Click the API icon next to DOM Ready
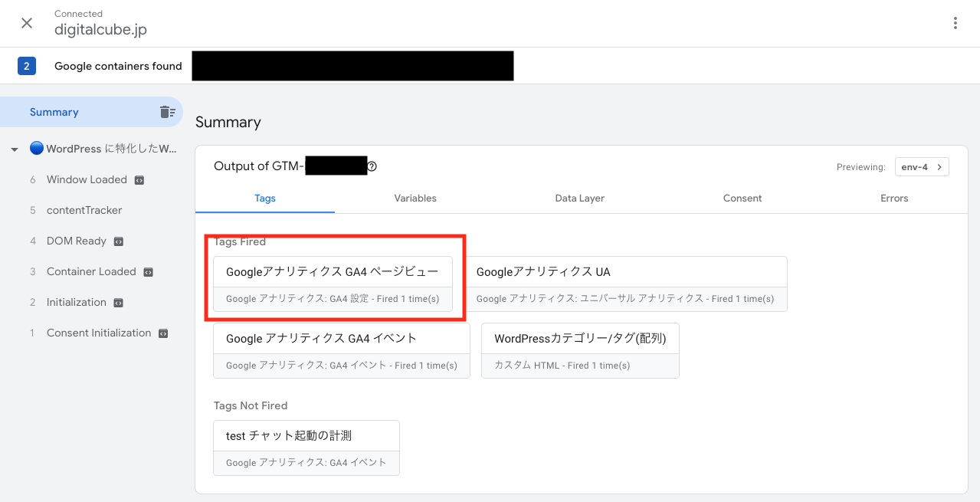The image size is (980, 502). point(119,241)
